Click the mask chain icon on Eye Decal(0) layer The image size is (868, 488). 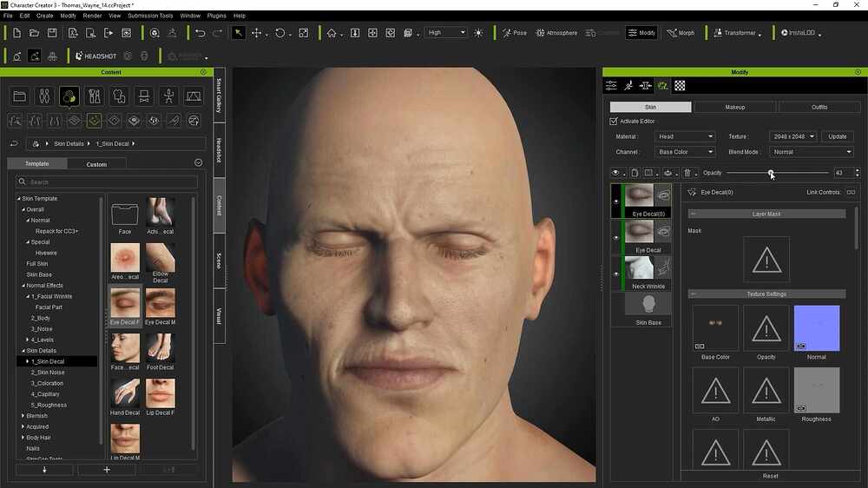pos(664,195)
